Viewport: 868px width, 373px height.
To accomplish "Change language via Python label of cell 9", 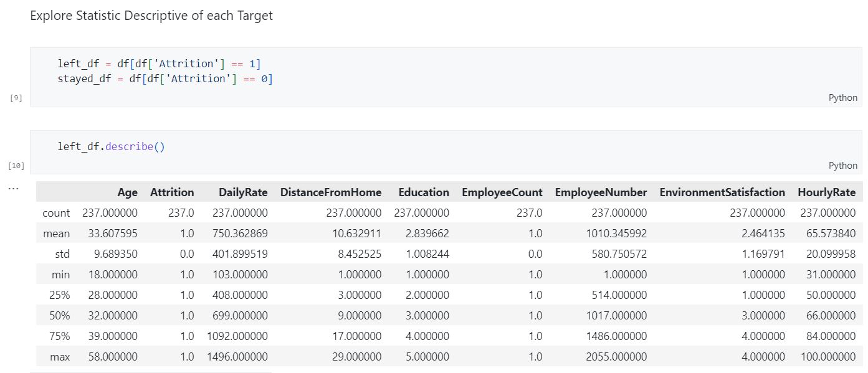I will coord(842,98).
